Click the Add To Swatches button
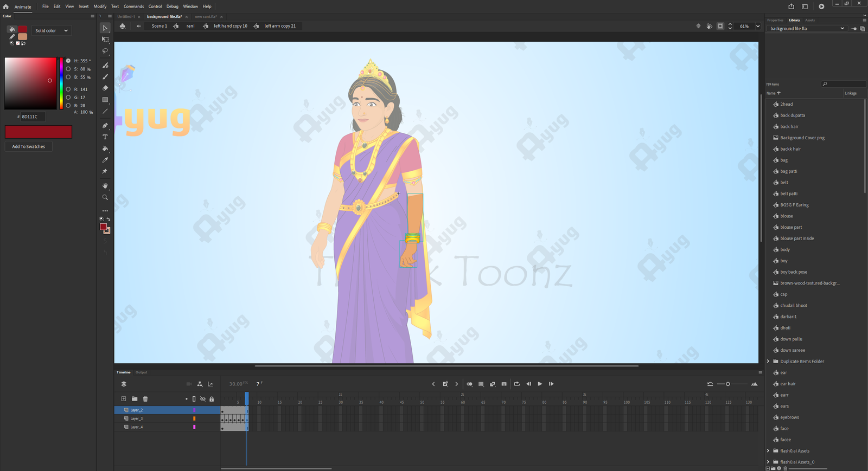The image size is (868, 471). click(29, 146)
